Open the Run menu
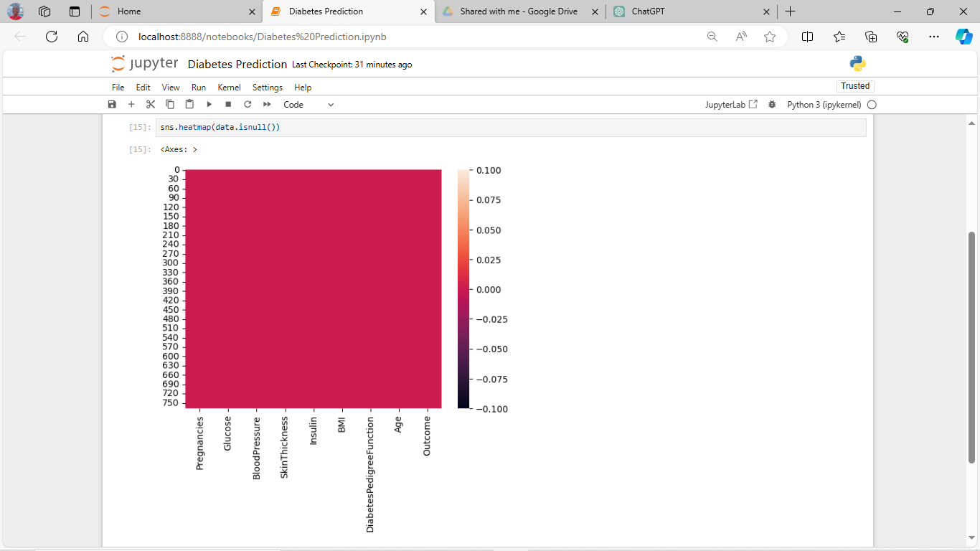The height and width of the screenshot is (551, 980). tap(199, 88)
